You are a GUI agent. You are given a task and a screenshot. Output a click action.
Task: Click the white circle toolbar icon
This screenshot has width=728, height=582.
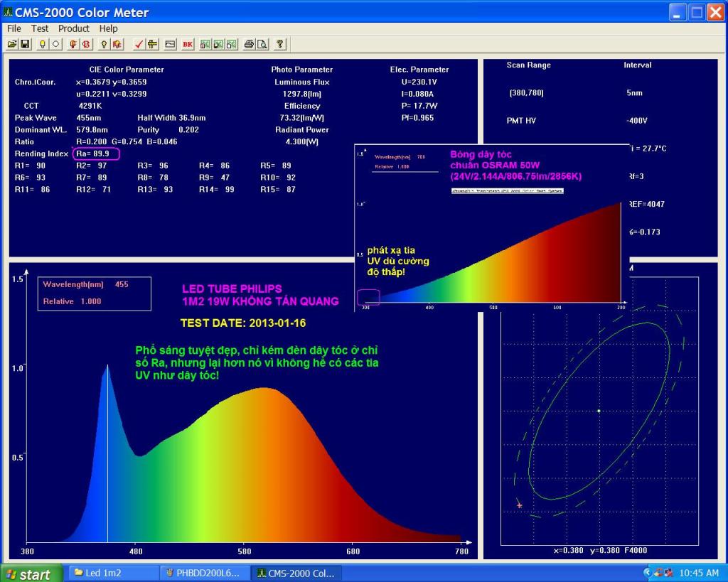coord(55,44)
